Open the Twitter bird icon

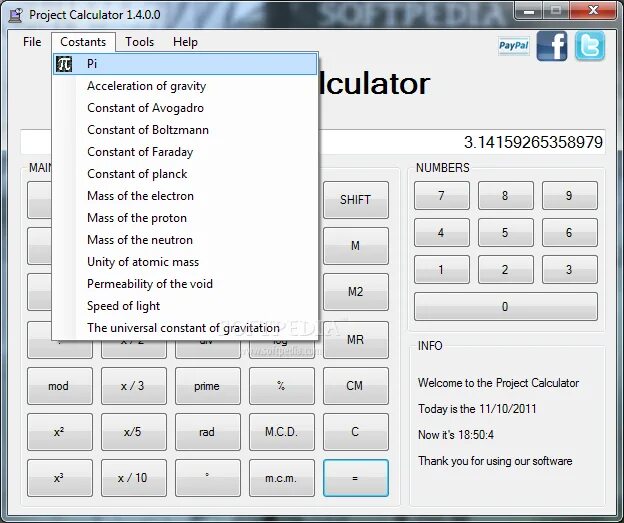590,46
